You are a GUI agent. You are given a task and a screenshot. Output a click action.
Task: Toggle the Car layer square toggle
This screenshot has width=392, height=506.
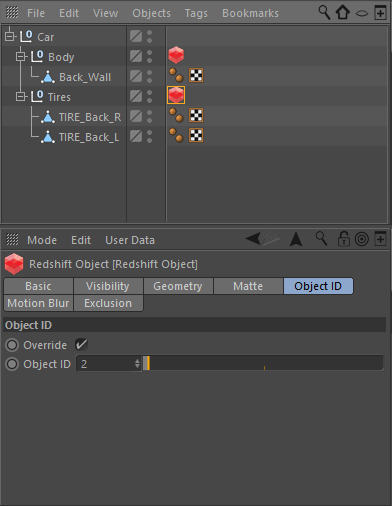click(x=136, y=36)
